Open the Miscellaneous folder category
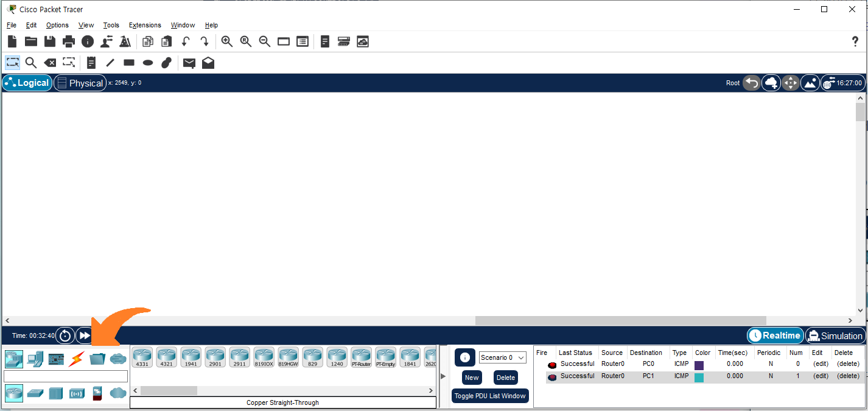 tap(97, 359)
